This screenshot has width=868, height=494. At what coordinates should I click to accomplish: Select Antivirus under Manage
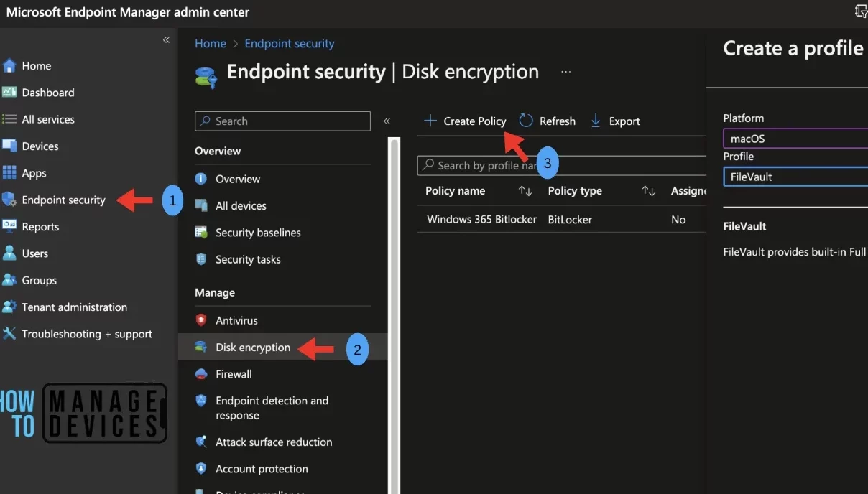pyautogui.click(x=236, y=320)
